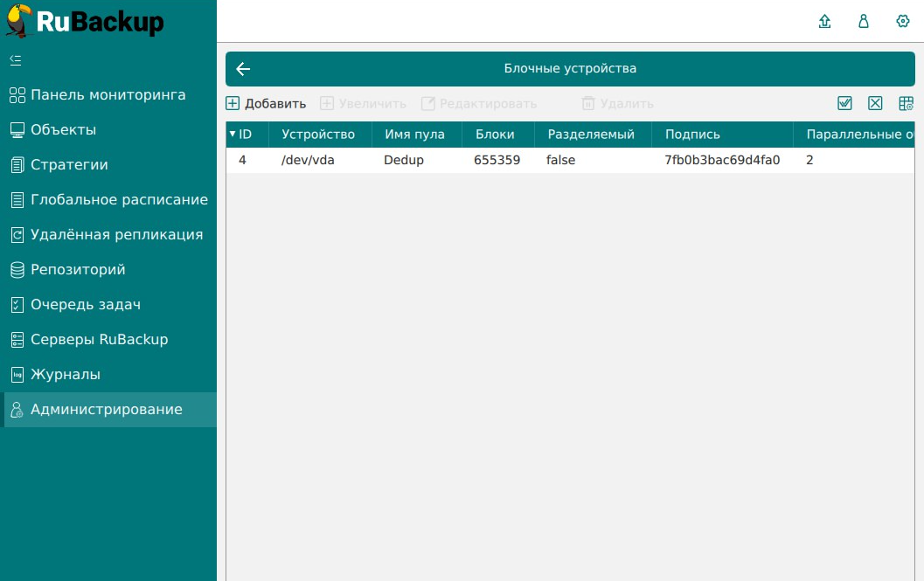Viewport: 924px width, 581px height.
Task: Show the Очередь задач page
Action: [85, 305]
